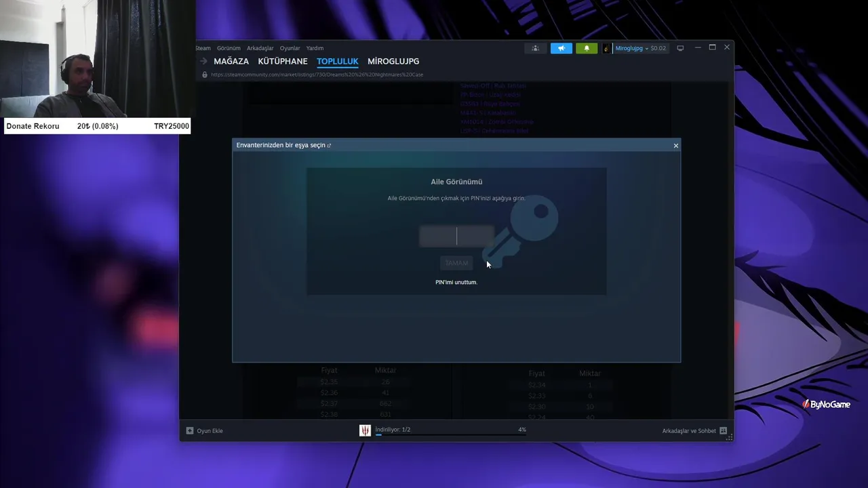Viewport: 868px width, 488px height.
Task: Open the MİROGLUJPG profile tab
Action: click(x=393, y=61)
